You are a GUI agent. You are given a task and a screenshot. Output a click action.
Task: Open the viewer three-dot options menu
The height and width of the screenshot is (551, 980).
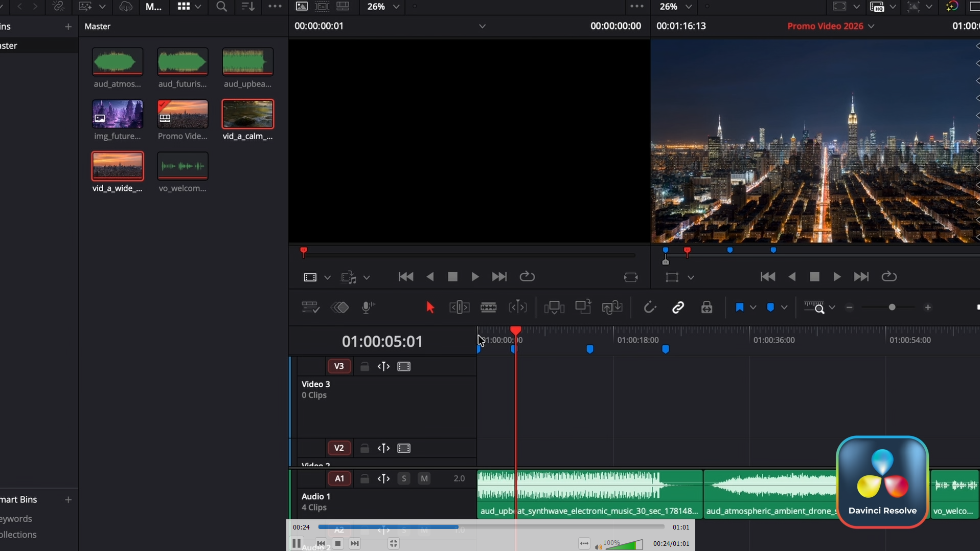point(637,7)
